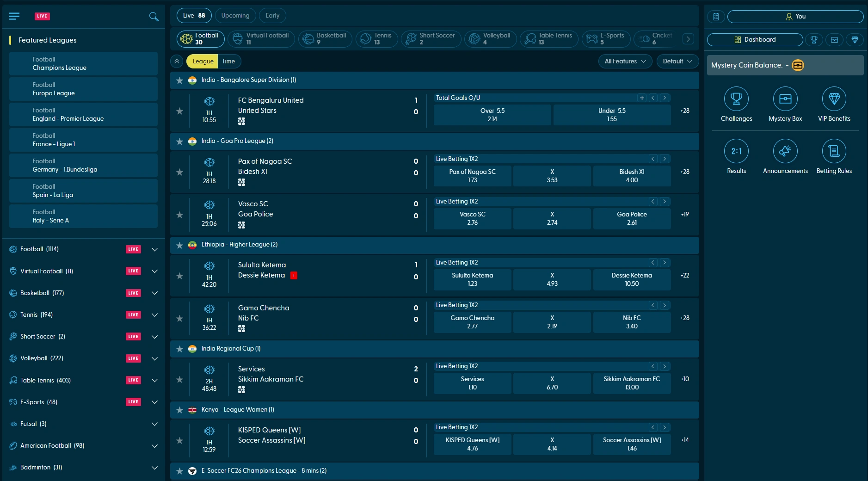Click the search magnifier icon
Image resolution: width=868 pixels, height=481 pixels.
coord(154,17)
